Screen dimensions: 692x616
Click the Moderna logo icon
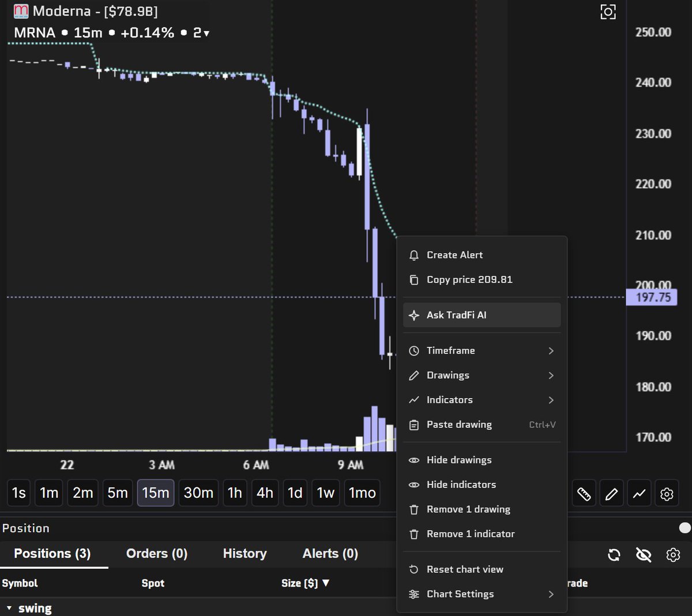click(x=21, y=11)
